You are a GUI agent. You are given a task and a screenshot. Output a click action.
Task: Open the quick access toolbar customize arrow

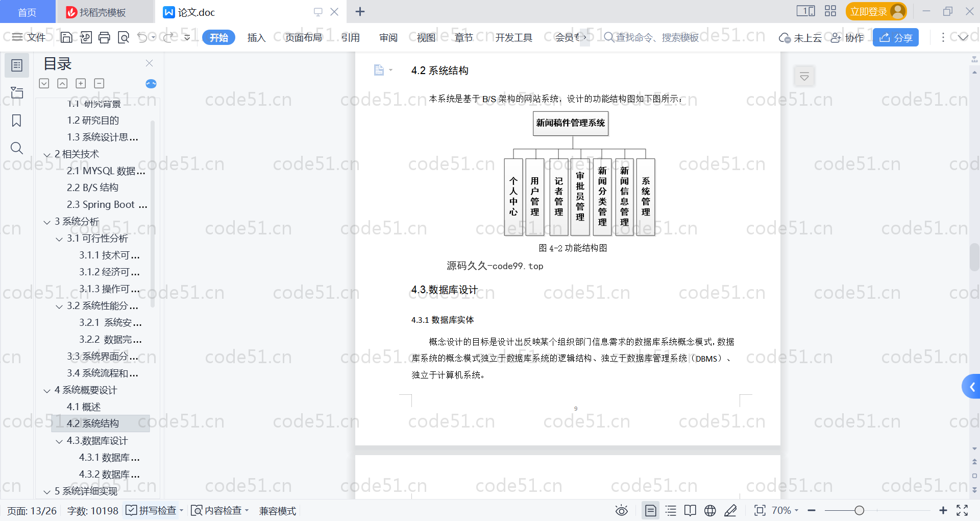[187, 37]
